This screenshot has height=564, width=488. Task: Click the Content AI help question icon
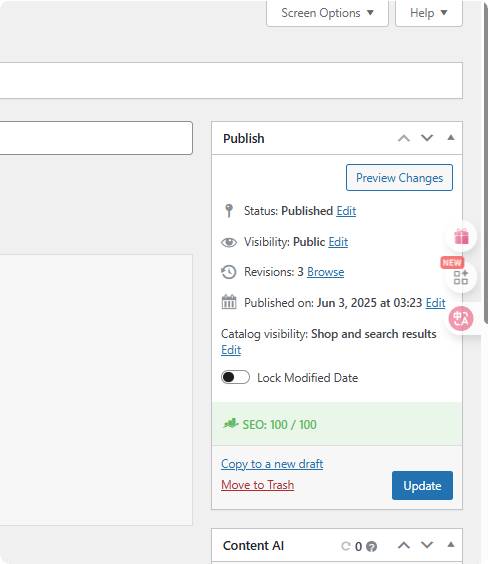371,546
